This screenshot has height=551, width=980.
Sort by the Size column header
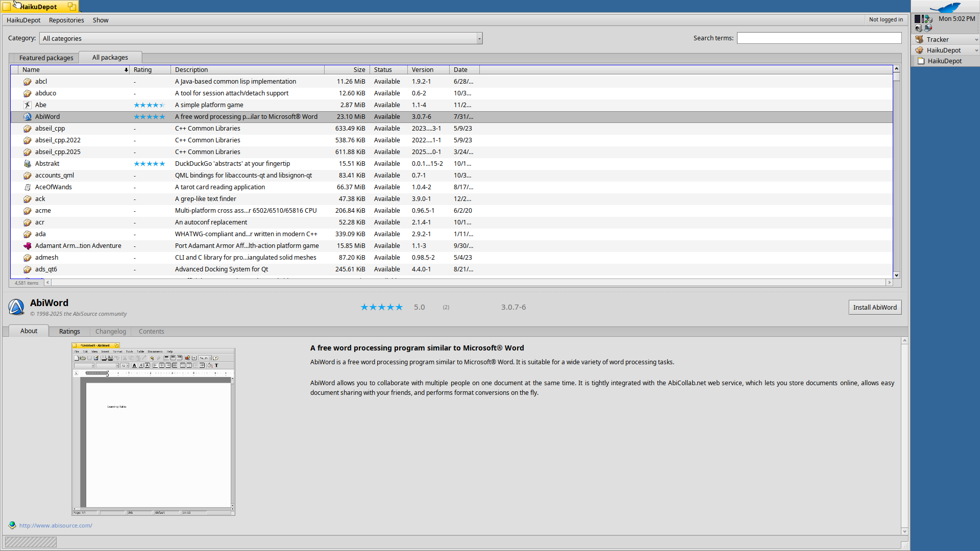coord(347,70)
